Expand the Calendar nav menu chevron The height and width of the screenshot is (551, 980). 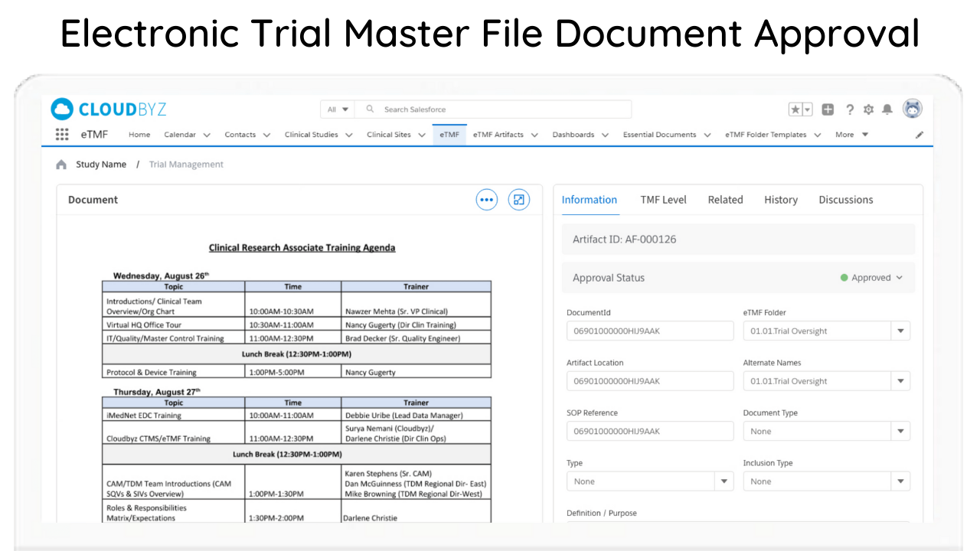pos(207,135)
